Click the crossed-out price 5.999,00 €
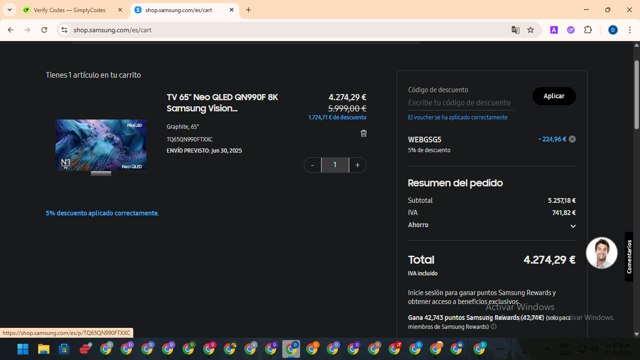Viewport: 640px width, 360px height. [x=347, y=109]
